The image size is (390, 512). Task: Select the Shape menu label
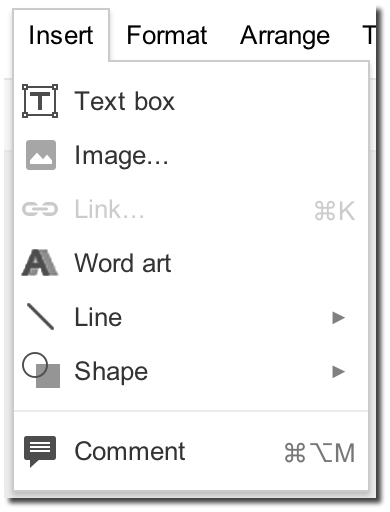(x=111, y=372)
